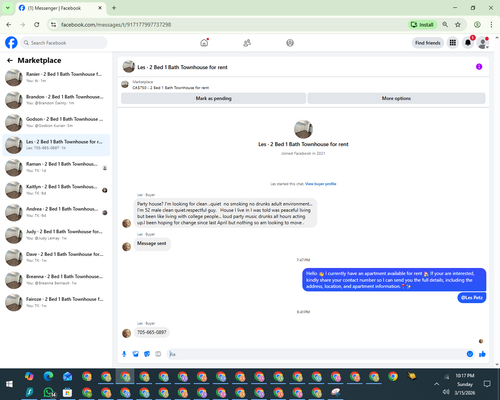This screenshot has width=500, height=400.
Task: Send a thumbs-up like
Action: coord(482,354)
